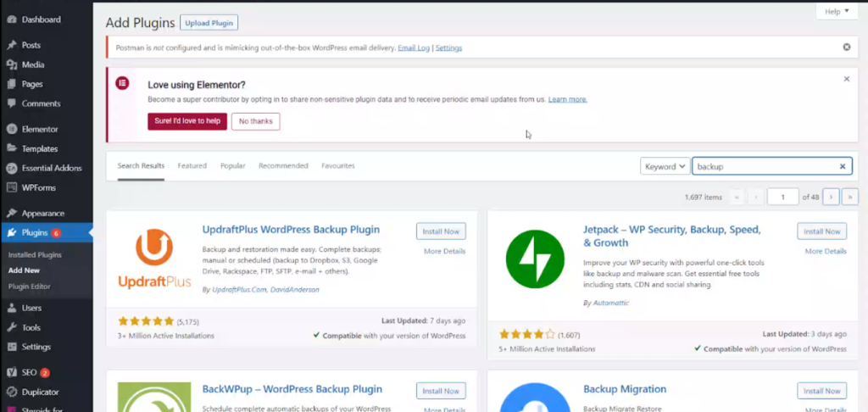Click the Appearance brush icon
This screenshot has width=868, height=412.
tap(12, 213)
